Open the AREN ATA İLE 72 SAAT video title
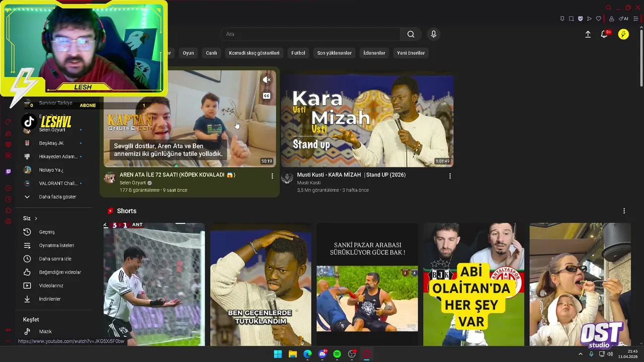 (x=178, y=175)
